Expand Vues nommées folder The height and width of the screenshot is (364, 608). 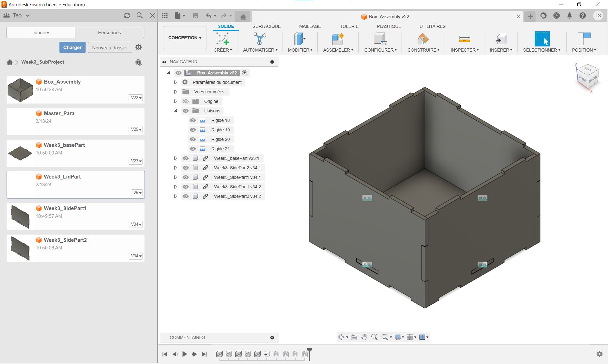[175, 92]
